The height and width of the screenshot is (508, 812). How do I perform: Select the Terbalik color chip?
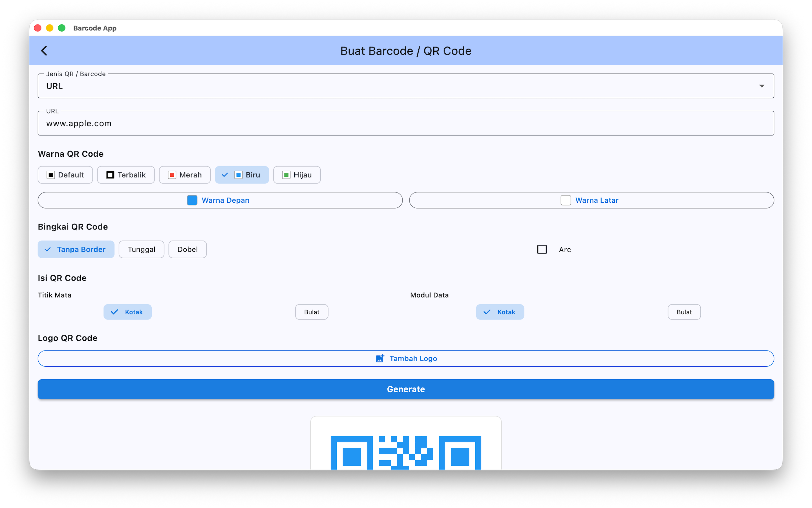(126, 175)
